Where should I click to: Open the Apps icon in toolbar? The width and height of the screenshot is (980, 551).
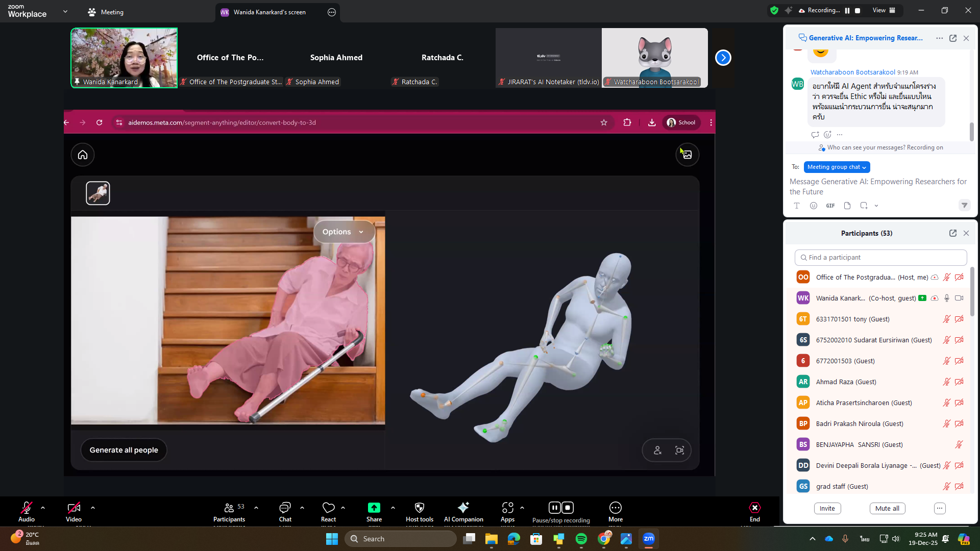(507, 508)
